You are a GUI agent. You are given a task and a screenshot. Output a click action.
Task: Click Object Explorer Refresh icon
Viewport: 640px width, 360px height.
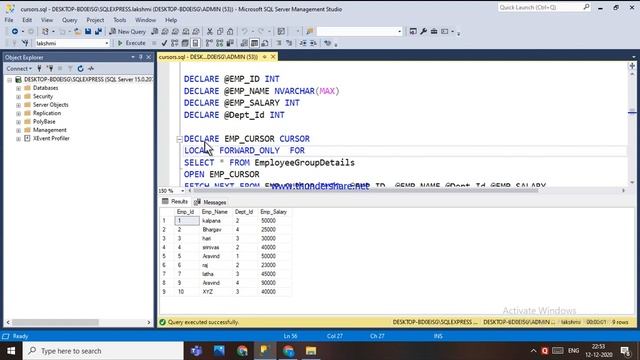pos(80,69)
